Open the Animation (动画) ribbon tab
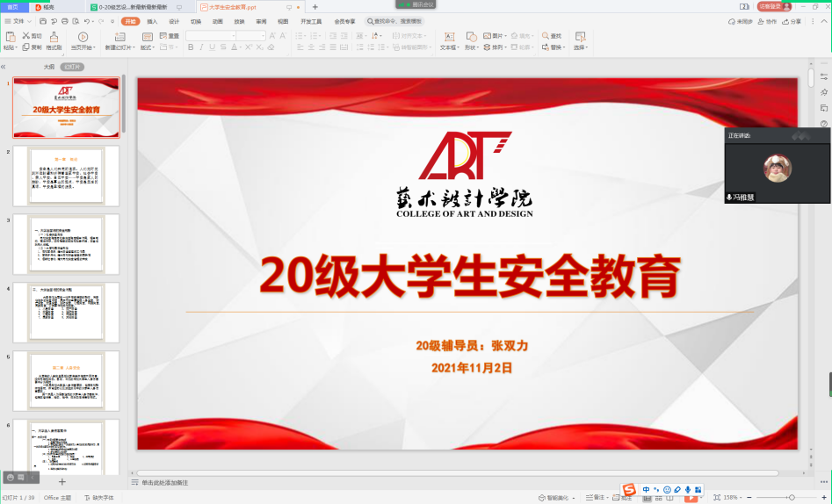Screen dimensions: 832x504 click(x=218, y=21)
